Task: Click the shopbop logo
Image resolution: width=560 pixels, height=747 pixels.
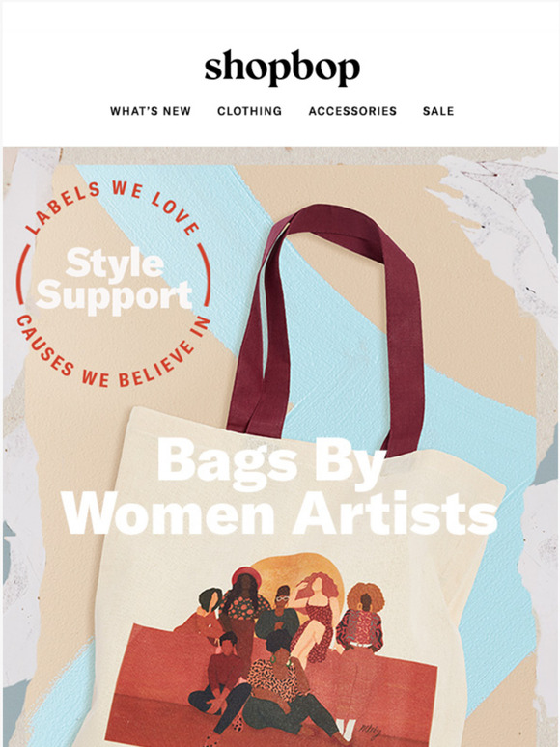Action: (x=282, y=68)
